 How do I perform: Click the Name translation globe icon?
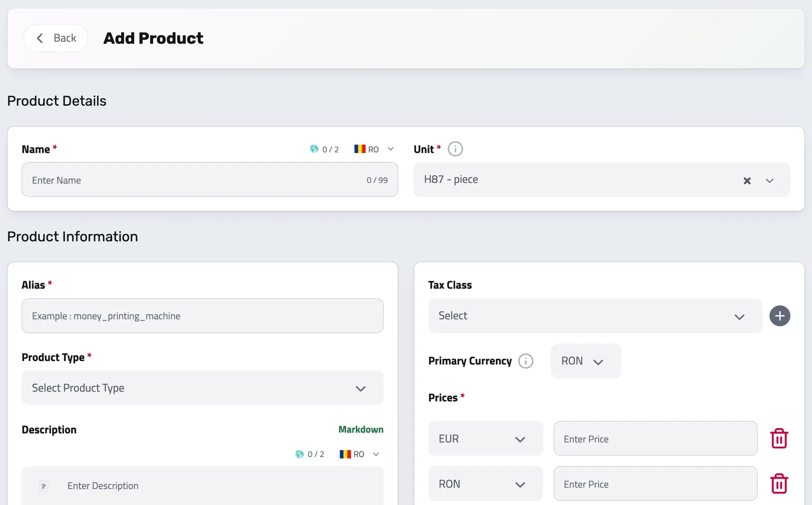[x=314, y=149]
